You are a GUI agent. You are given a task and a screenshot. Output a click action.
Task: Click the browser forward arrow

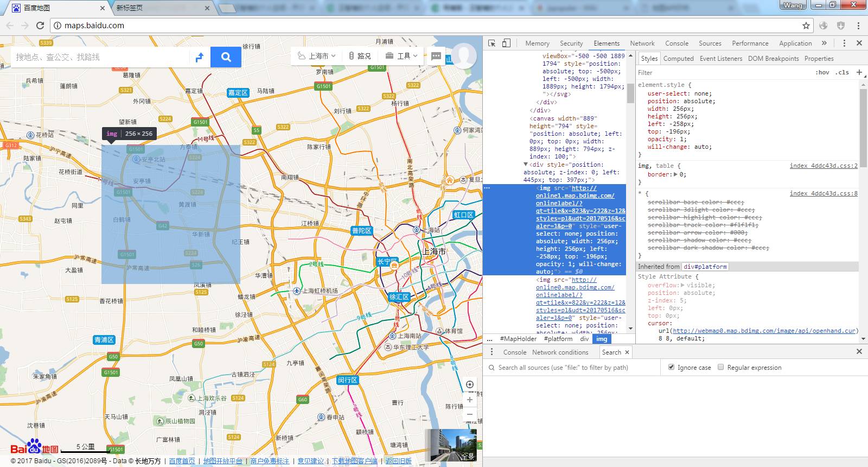[x=25, y=26]
